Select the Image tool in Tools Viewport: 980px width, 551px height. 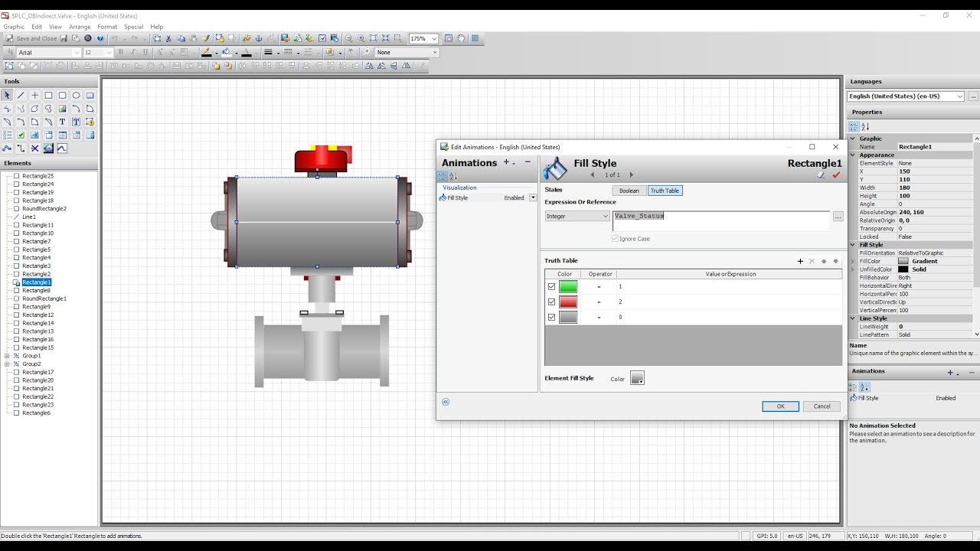click(62, 109)
